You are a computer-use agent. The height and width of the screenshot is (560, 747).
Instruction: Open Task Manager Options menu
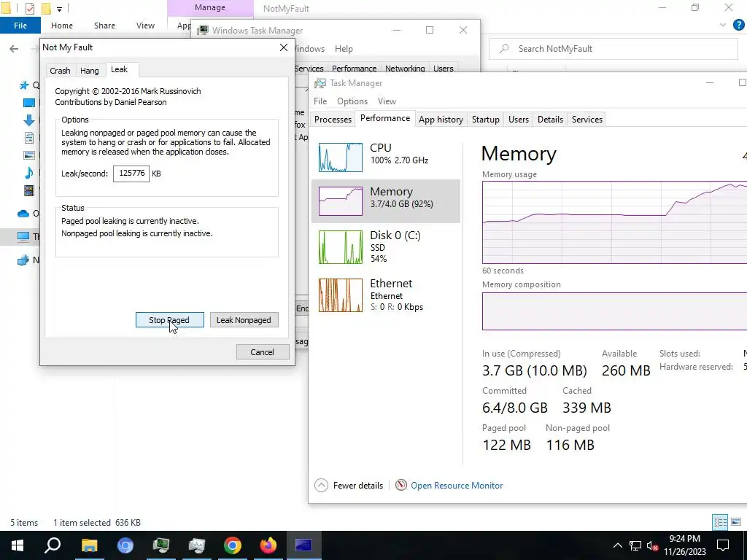[x=352, y=101]
